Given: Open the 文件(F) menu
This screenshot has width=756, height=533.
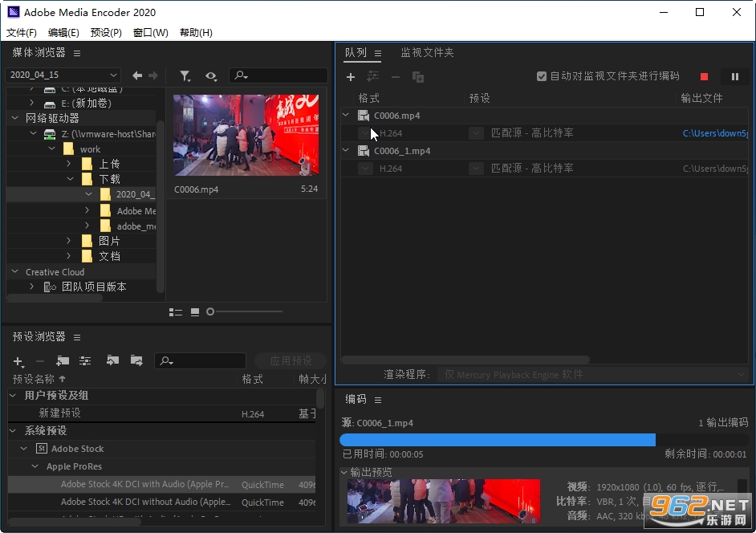Looking at the screenshot, I should [22, 33].
